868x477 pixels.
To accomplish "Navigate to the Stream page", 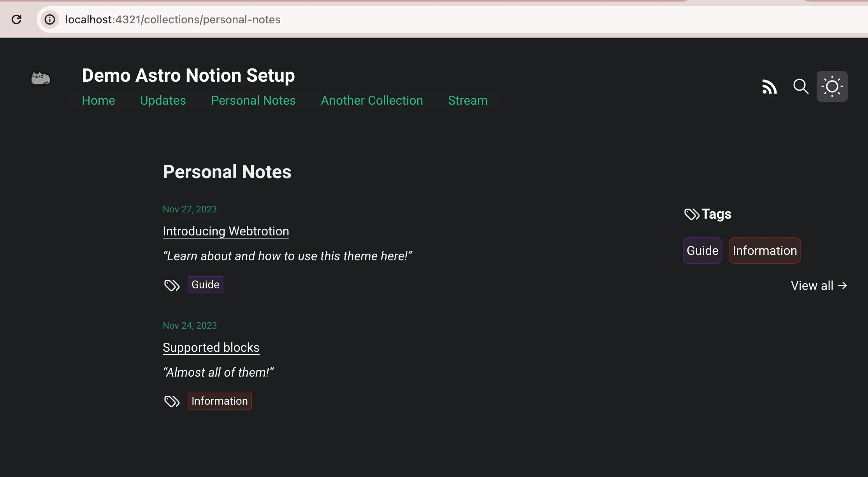I will pyautogui.click(x=467, y=100).
